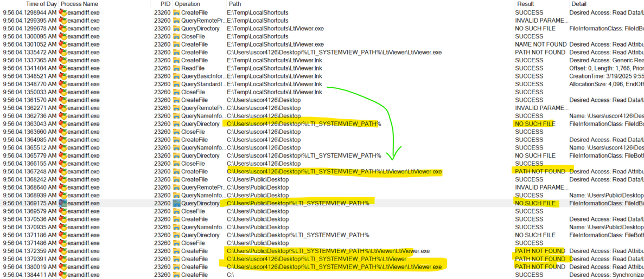Screen dimensions: 644x279
Task: Click the highlighted LTI_SYSTEMVIEW_PATH path at 9:56:04.1363043
Action: [x=304, y=124]
